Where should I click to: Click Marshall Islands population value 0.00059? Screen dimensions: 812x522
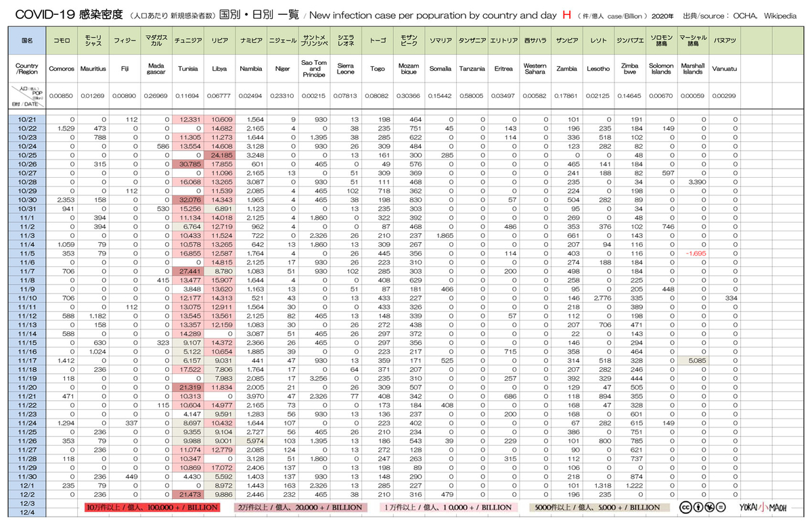(692, 97)
